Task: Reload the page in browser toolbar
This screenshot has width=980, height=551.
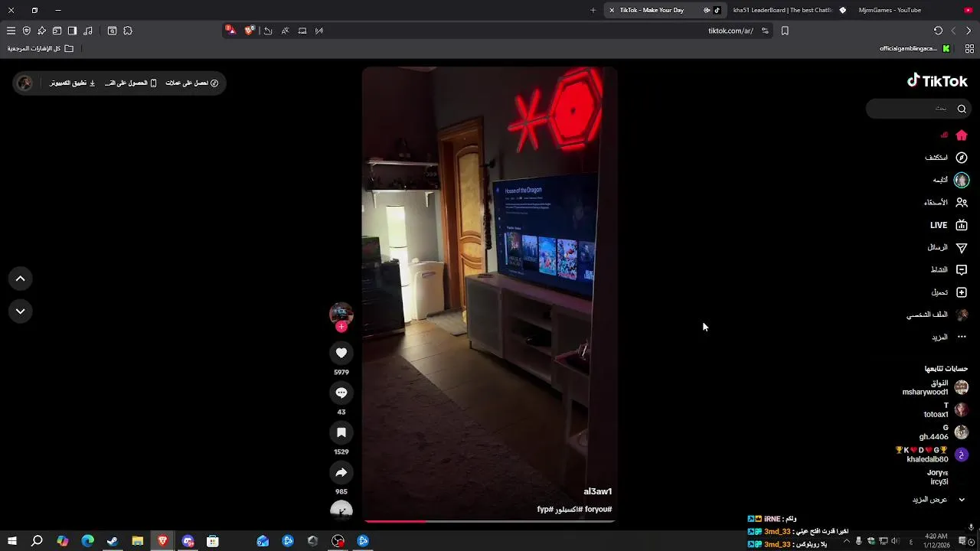Action: click(938, 31)
